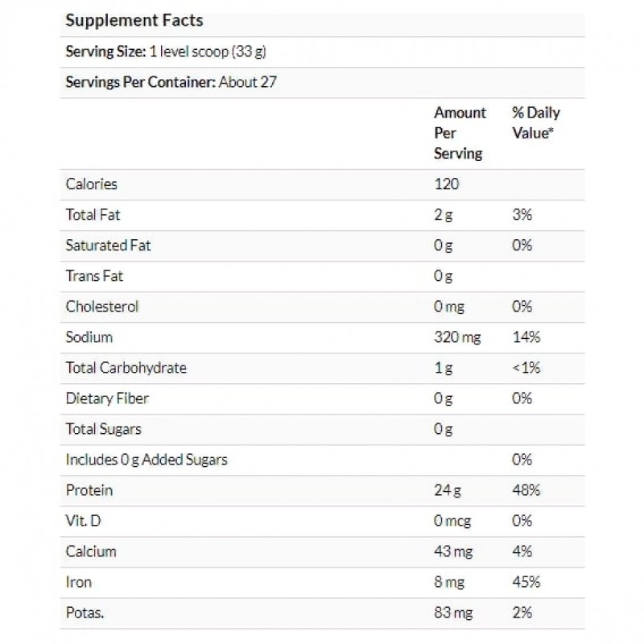Click the Sodium 320 mg value
This screenshot has height=644, width=644.
click(457, 337)
